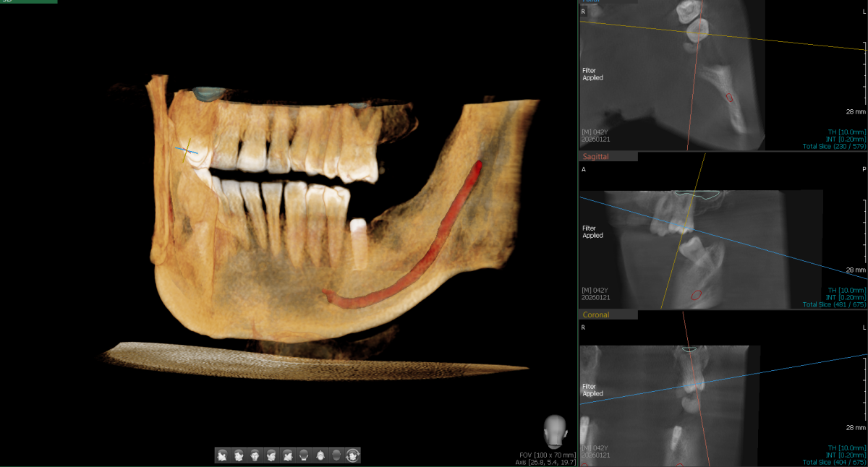Click the red canal outline in axial slice
868x467 pixels.
click(729, 97)
